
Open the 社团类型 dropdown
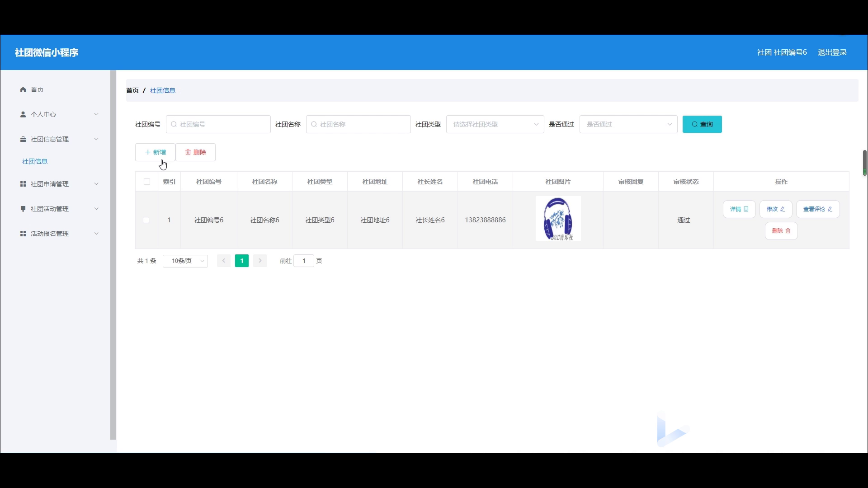(x=495, y=124)
